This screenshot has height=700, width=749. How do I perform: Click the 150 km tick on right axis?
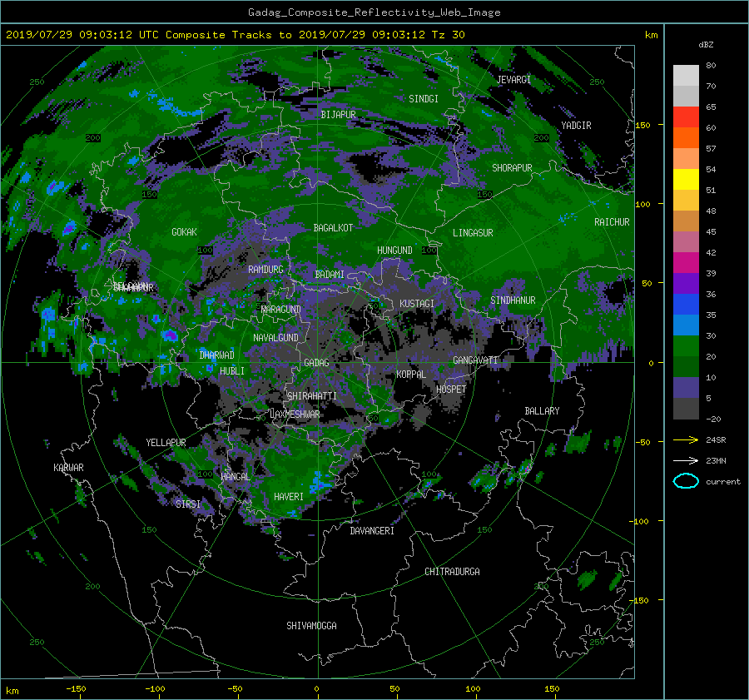click(643, 125)
